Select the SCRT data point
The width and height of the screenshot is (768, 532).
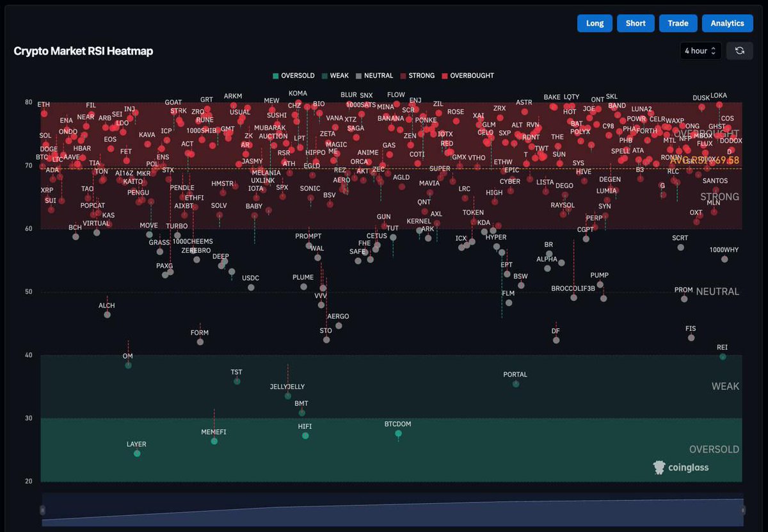[680, 247]
